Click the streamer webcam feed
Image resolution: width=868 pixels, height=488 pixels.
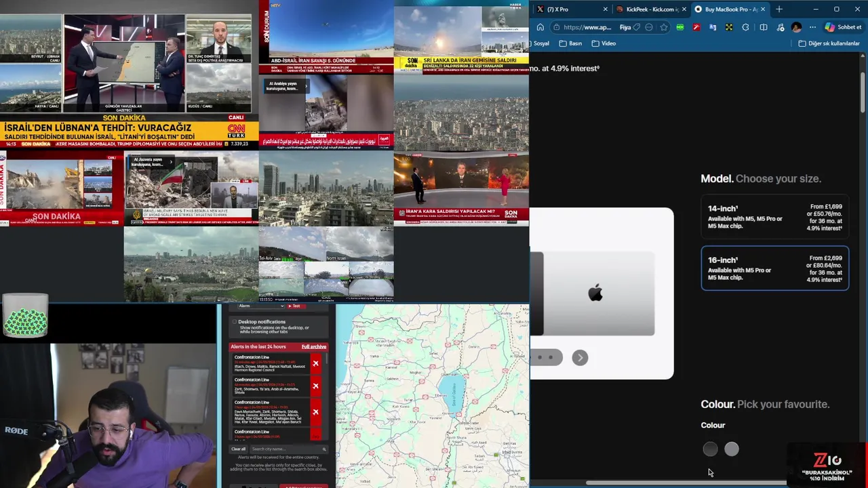point(108,415)
